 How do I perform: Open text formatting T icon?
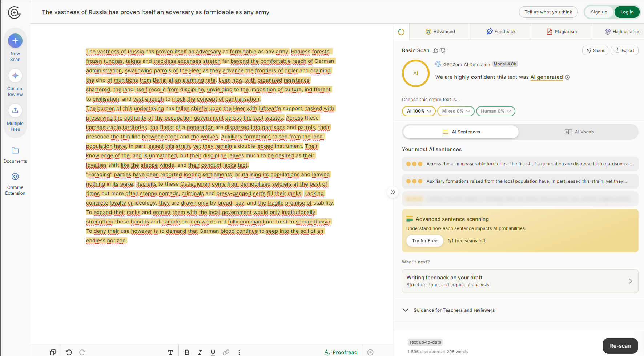tap(170, 352)
